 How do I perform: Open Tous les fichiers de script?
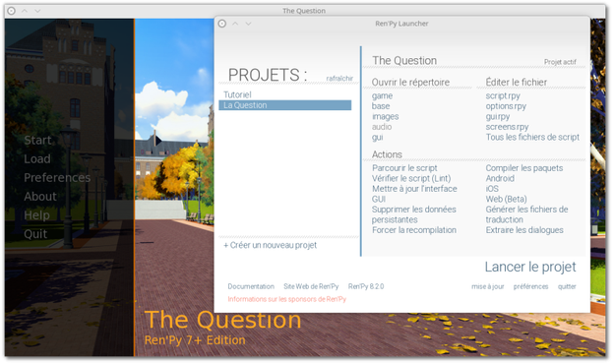(x=532, y=137)
